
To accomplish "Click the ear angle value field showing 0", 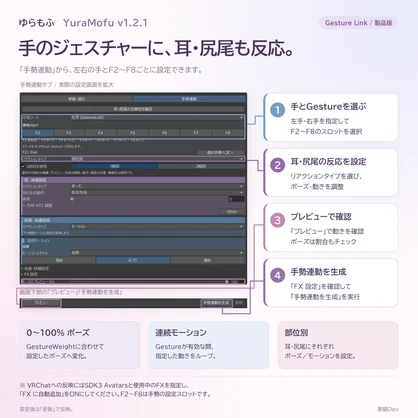I will click(236, 199).
